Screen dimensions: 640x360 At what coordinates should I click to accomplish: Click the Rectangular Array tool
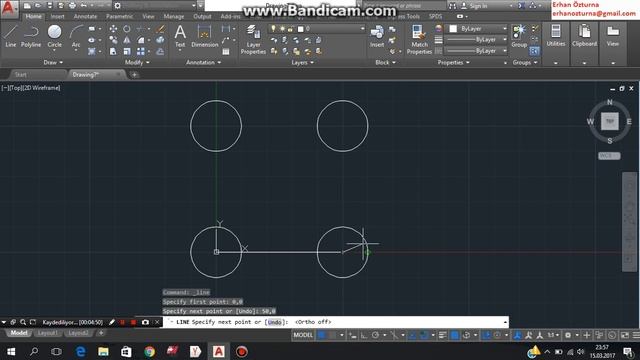pos(141,51)
